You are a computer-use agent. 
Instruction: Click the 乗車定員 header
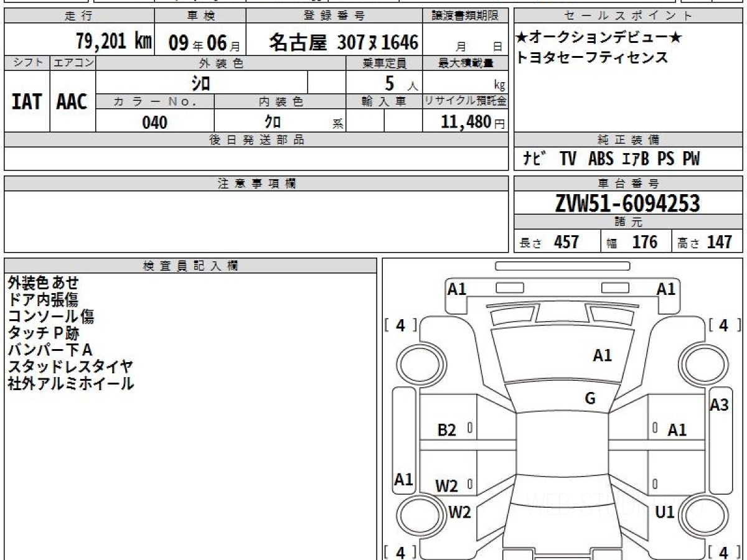tap(384, 63)
